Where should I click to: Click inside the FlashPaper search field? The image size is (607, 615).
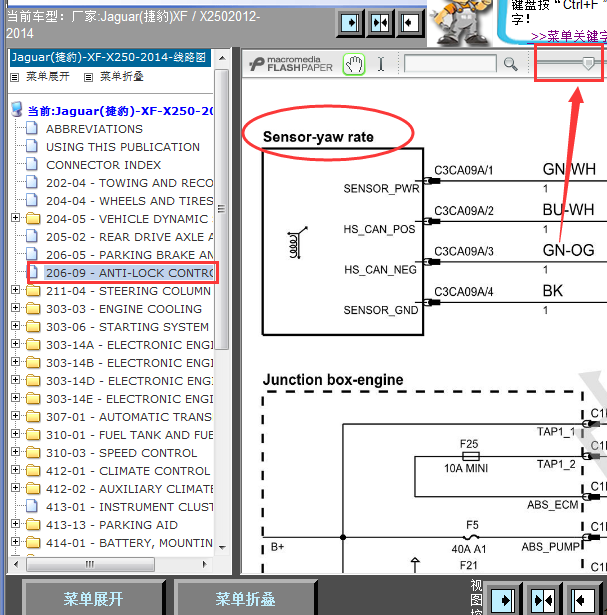450,64
